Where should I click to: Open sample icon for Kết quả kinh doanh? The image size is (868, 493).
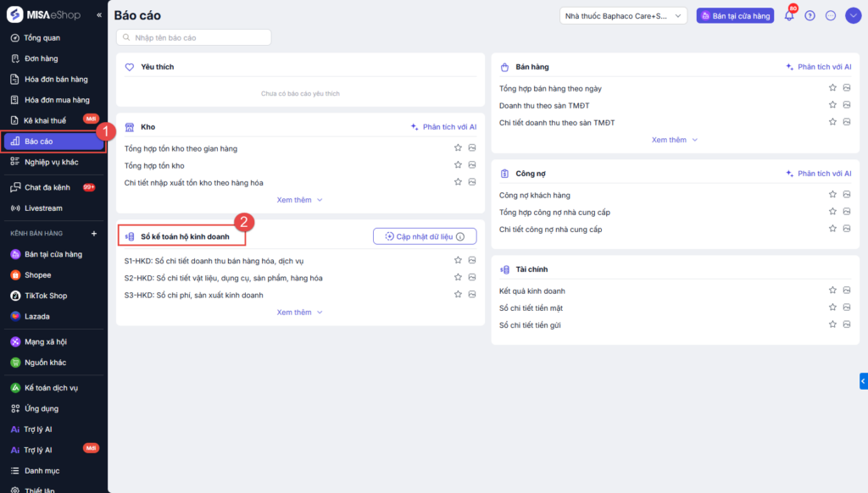[x=847, y=291]
